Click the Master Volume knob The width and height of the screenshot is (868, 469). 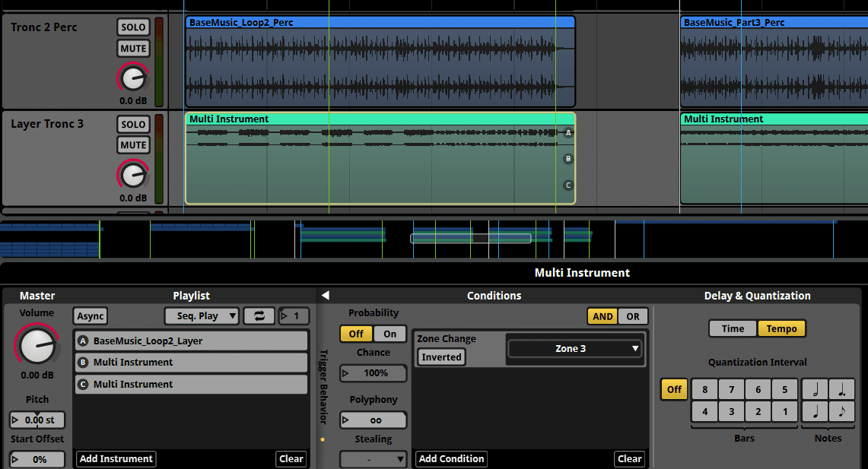tap(37, 346)
